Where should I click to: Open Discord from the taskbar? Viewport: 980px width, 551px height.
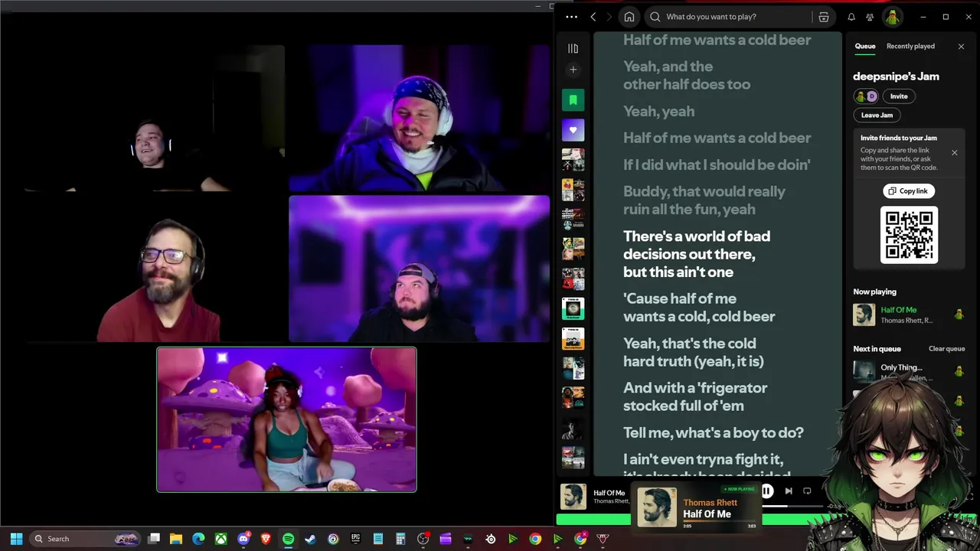coord(243,539)
